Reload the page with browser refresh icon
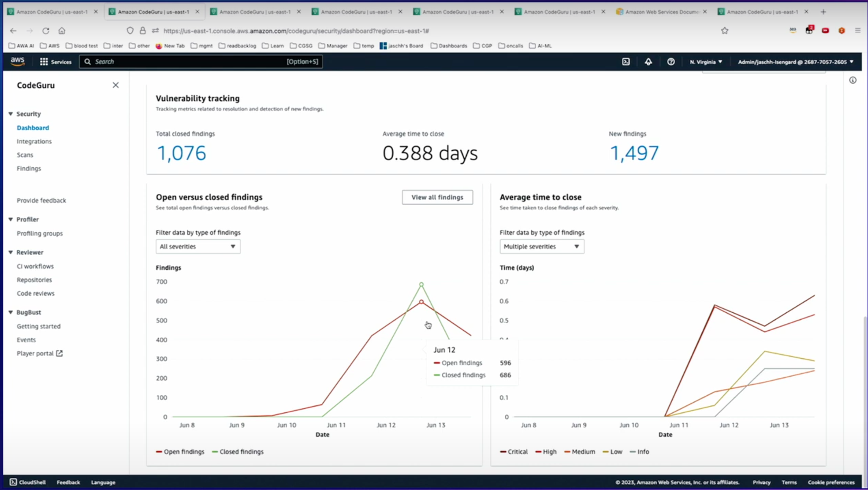The height and width of the screenshot is (490, 868). (46, 31)
